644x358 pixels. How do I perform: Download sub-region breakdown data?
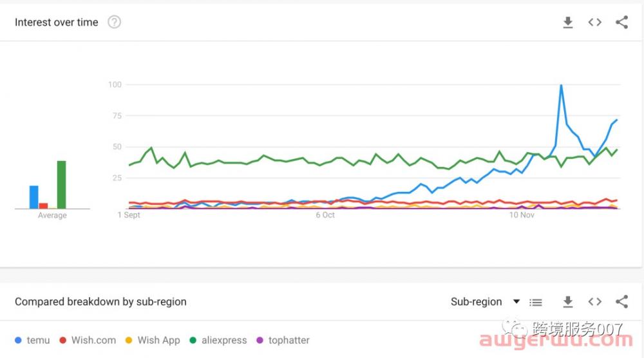(x=567, y=302)
